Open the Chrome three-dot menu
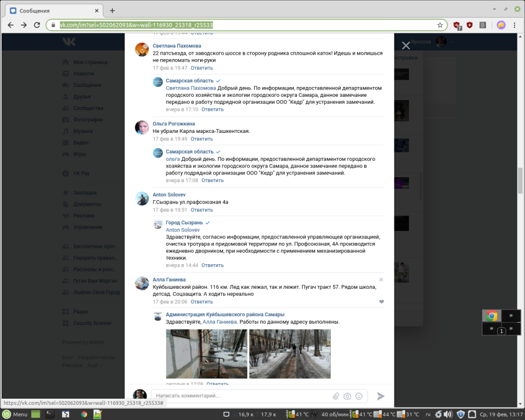The width and height of the screenshot is (525, 420). pos(515,25)
